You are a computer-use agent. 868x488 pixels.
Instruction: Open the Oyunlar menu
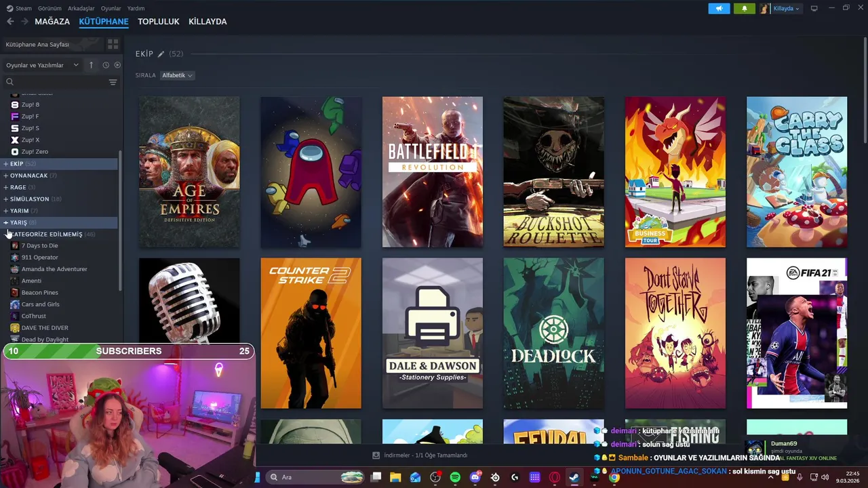coord(111,8)
